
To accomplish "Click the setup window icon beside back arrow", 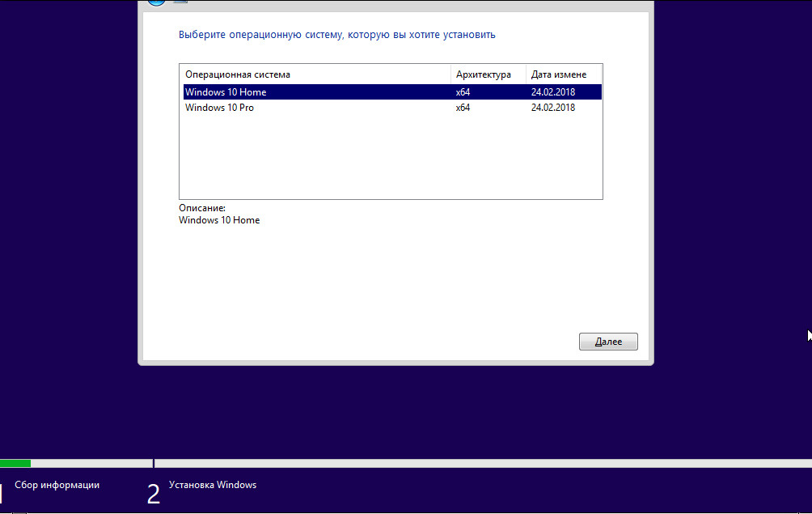I will click(x=180, y=2).
